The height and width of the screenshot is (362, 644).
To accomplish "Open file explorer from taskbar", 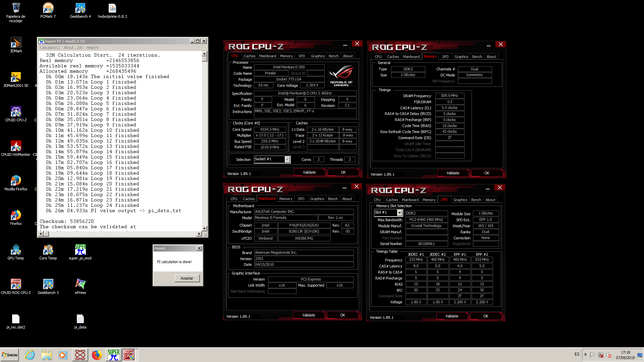I will tap(47, 355).
